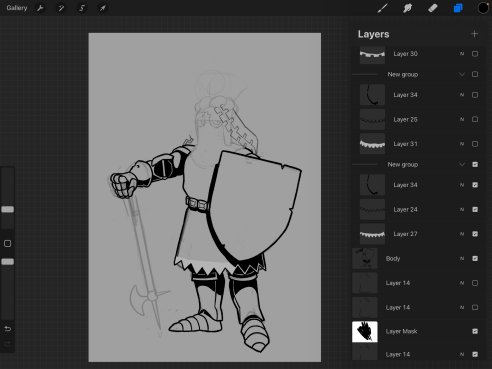Open blend mode N for Layer 30
The height and width of the screenshot is (369, 492).
tap(462, 54)
